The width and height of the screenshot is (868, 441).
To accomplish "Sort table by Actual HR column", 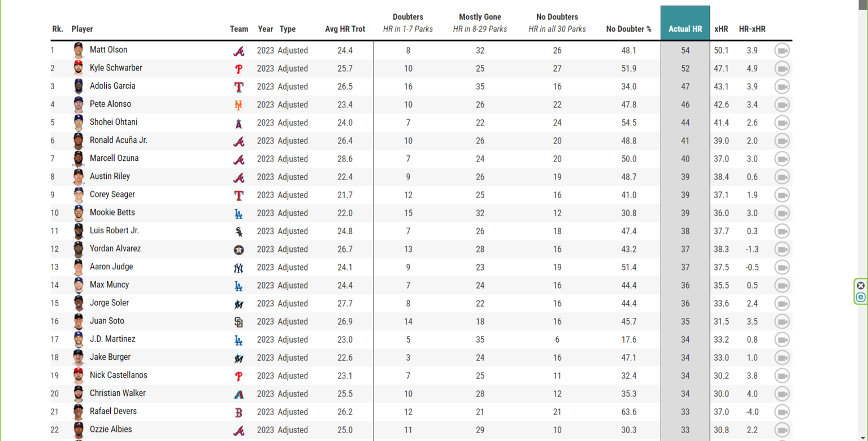I will 685,29.
